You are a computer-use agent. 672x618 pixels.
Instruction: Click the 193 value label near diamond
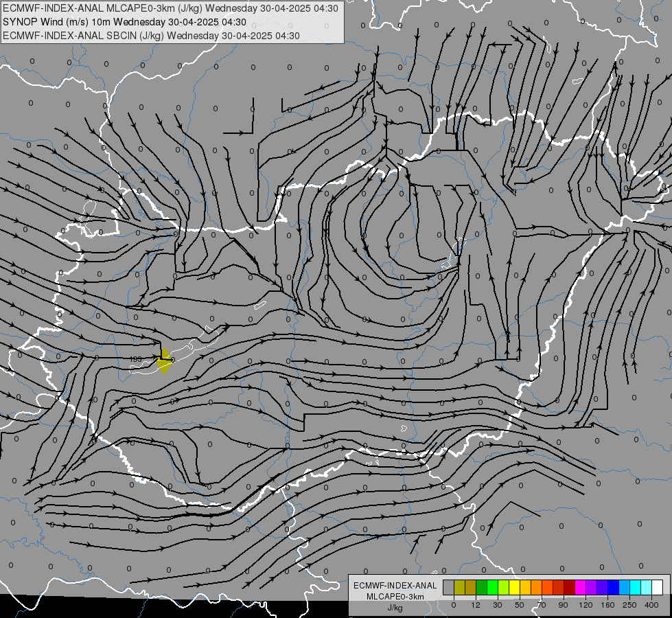136,359
